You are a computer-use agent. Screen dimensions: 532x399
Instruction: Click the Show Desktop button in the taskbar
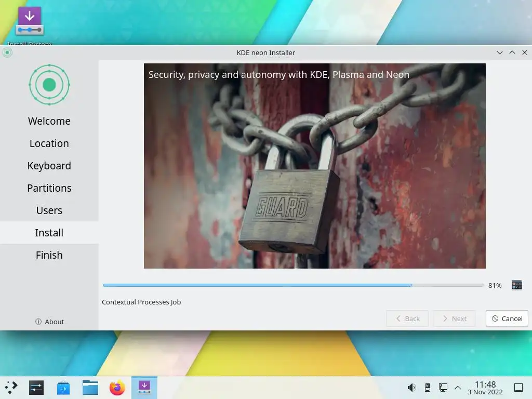[x=518, y=388]
